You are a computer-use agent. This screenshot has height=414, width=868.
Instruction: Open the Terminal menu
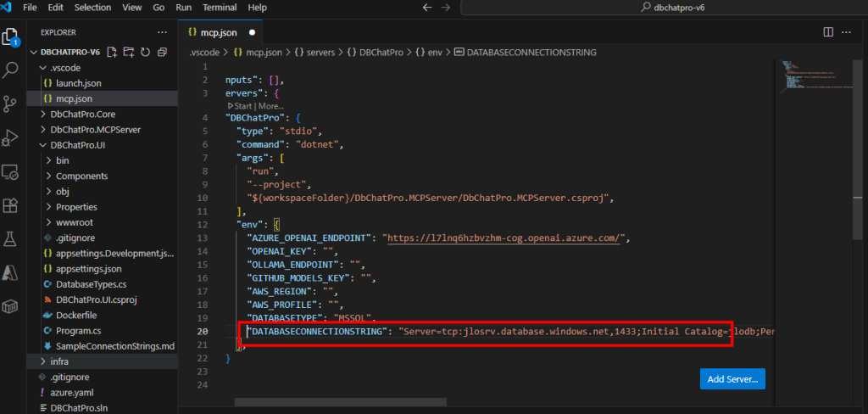(220, 8)
